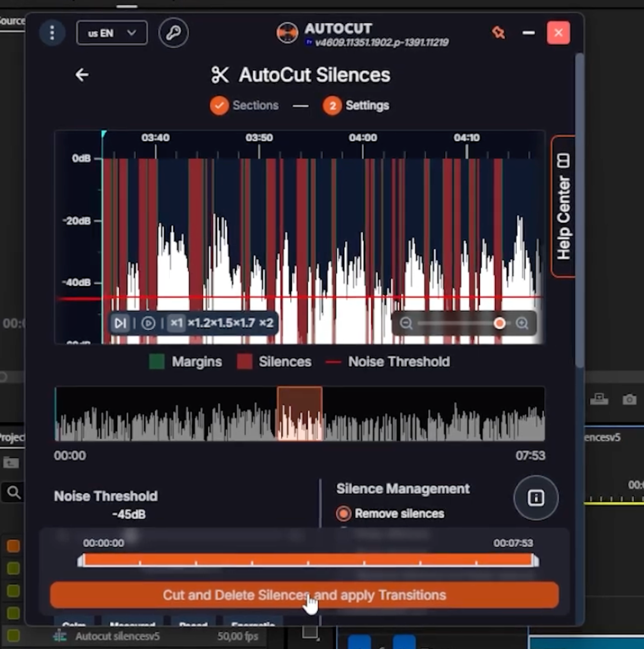The height and width of the screenshot is (649, 644).
Task: Click the Premiere project search magnifier icon
Action: pyautogui.click(x=14, y=493)
